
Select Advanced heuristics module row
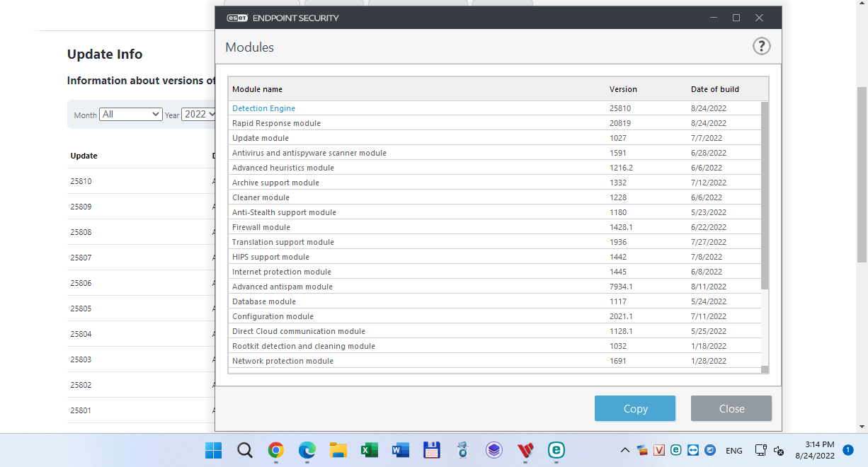pos(495,168)
